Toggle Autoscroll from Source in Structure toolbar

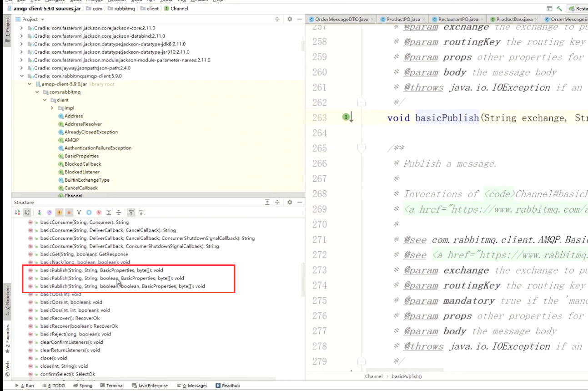pos(141,213)
